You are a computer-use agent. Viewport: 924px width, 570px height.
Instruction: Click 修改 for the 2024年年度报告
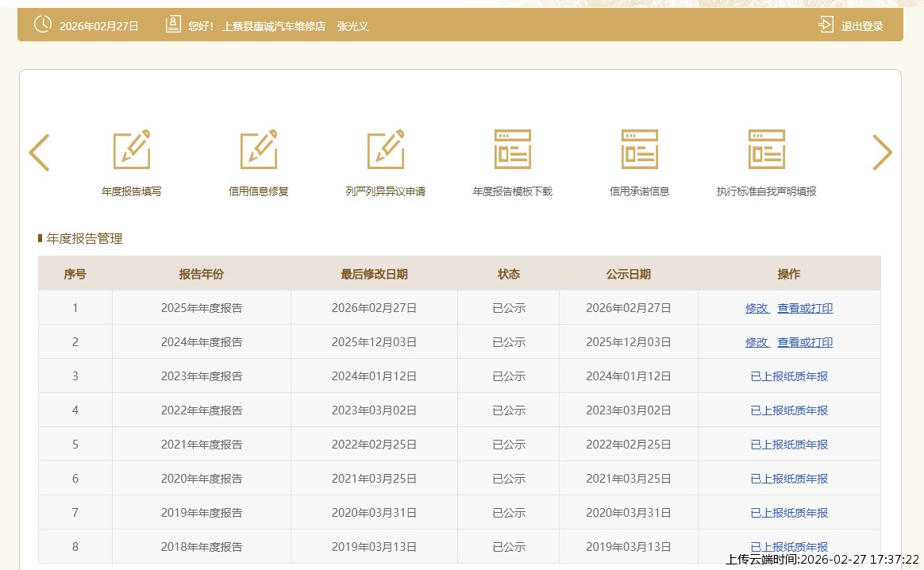tap(757, 342)
